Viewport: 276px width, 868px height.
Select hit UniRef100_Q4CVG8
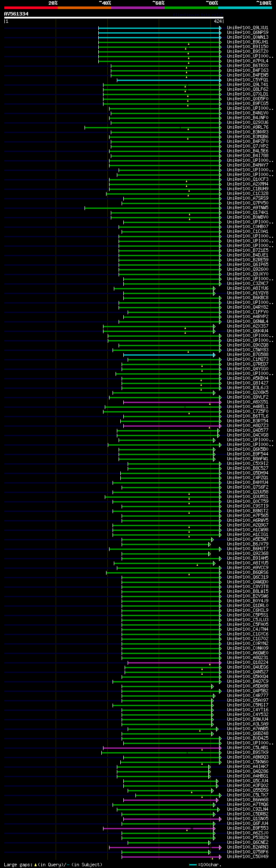[248, 435]
